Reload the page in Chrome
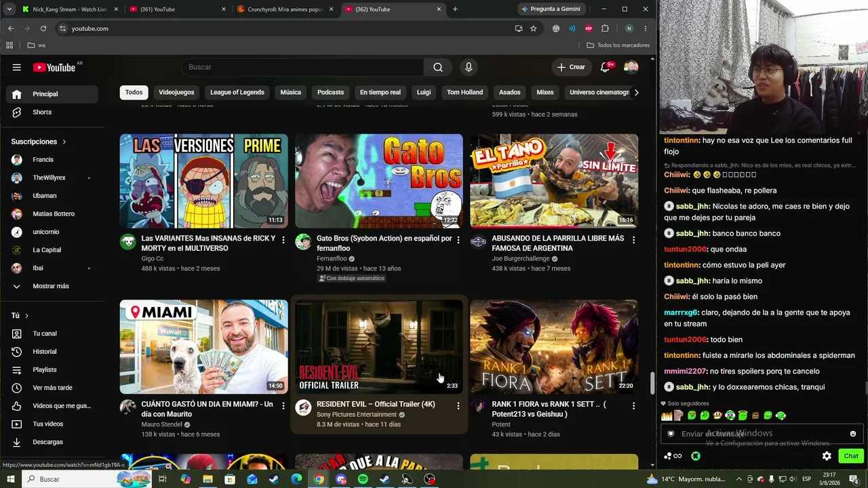The image size is (868, 488). pyautogui.click(x=43, y=28)
